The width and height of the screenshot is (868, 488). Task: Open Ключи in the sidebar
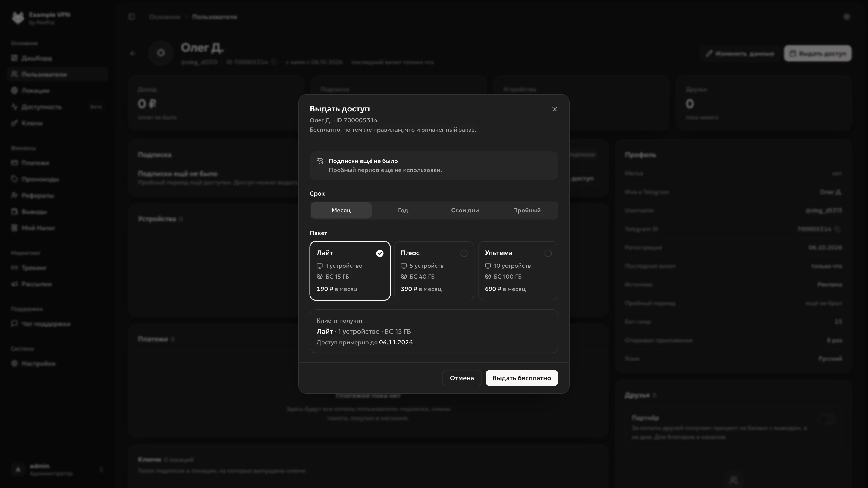click(x=57, y=123)
